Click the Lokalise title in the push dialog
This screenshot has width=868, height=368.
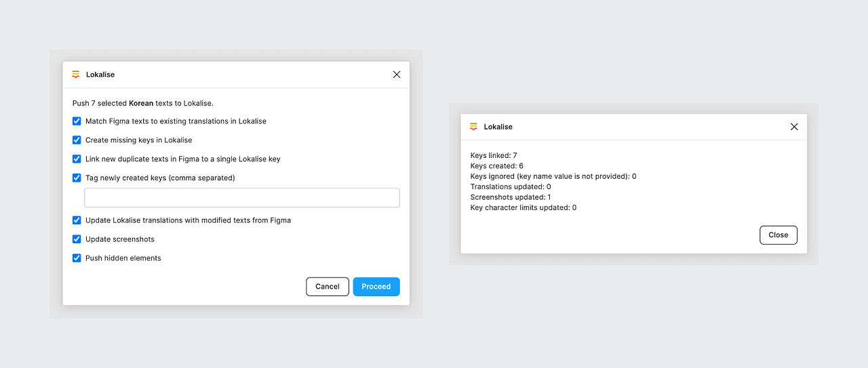tap(100, 75)
